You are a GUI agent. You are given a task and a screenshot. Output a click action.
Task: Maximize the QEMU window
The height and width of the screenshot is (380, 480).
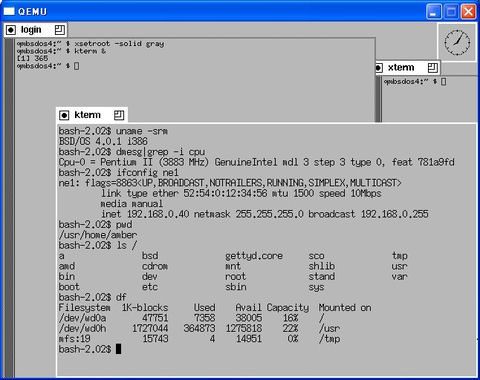tap(451, 12)
